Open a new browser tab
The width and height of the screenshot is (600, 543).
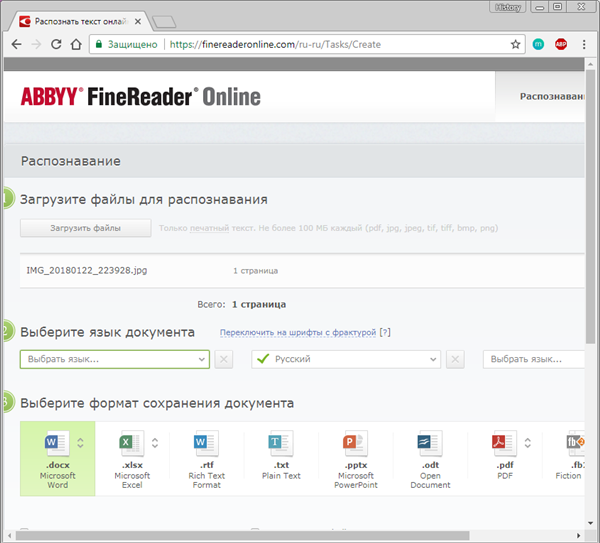click(x=164, y=22)
